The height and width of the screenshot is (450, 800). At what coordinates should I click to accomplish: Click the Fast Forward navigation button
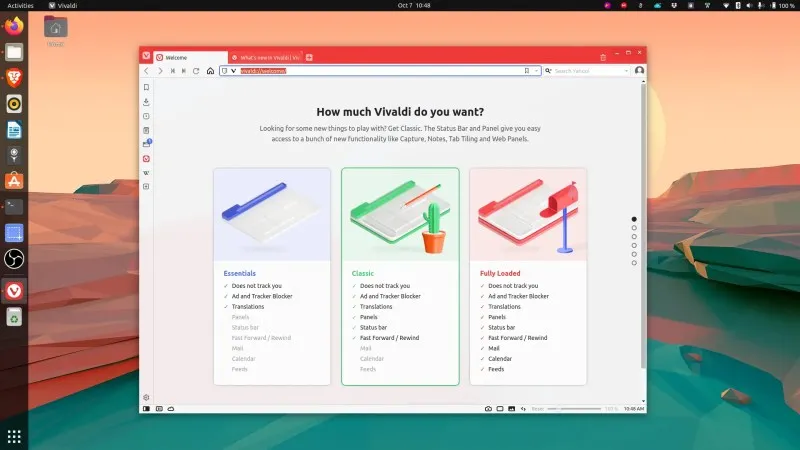coord(184,71)
